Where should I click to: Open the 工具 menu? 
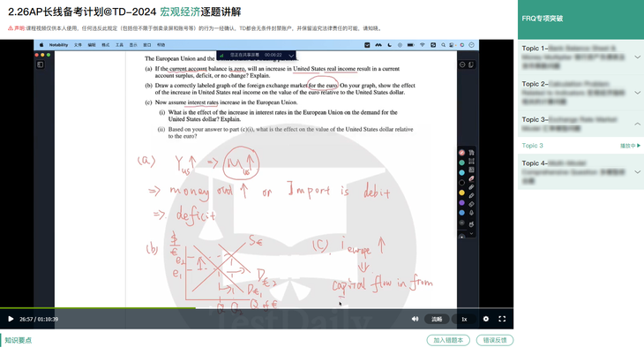(119, 45)
